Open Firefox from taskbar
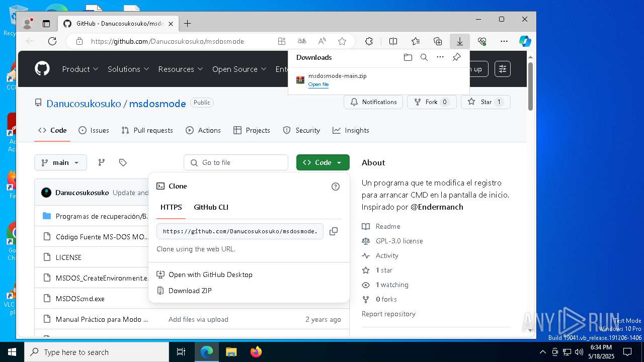 tap(256, 352)
